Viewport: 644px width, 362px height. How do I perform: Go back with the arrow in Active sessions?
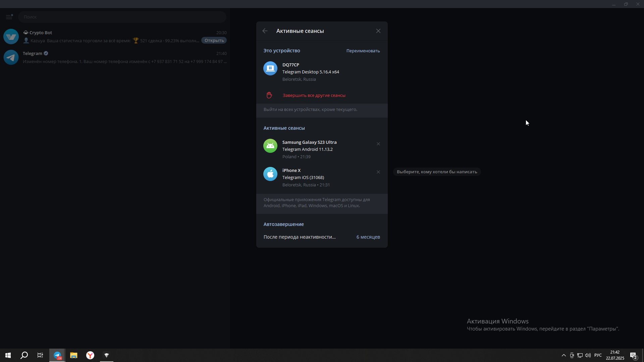tap(265, 31)
